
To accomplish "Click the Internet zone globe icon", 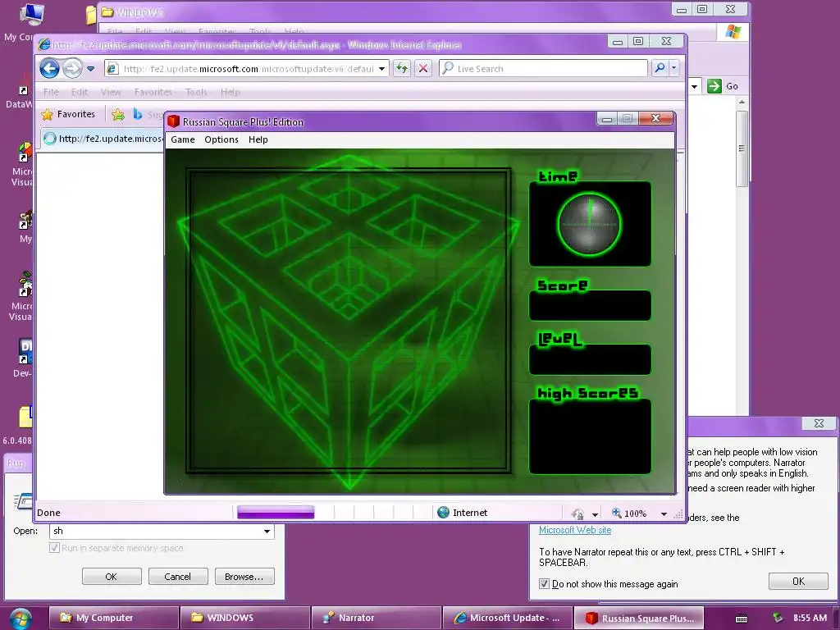I will tap(443, 512).
